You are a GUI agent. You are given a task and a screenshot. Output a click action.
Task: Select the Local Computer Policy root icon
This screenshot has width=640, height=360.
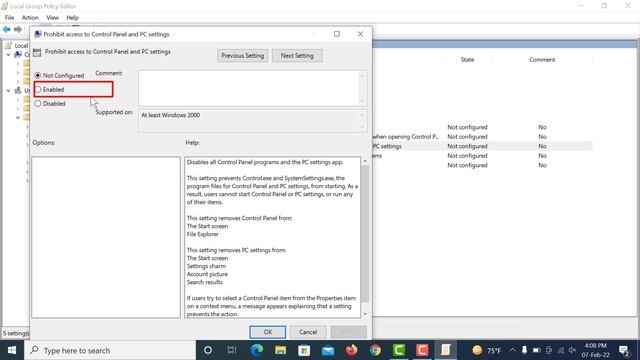(9, 45)
